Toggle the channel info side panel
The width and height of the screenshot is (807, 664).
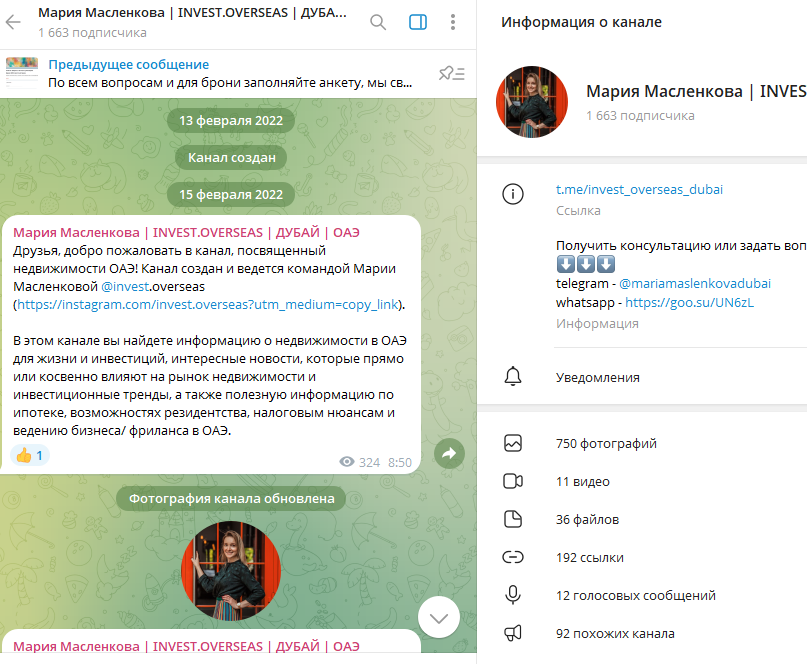pos(417,22)
